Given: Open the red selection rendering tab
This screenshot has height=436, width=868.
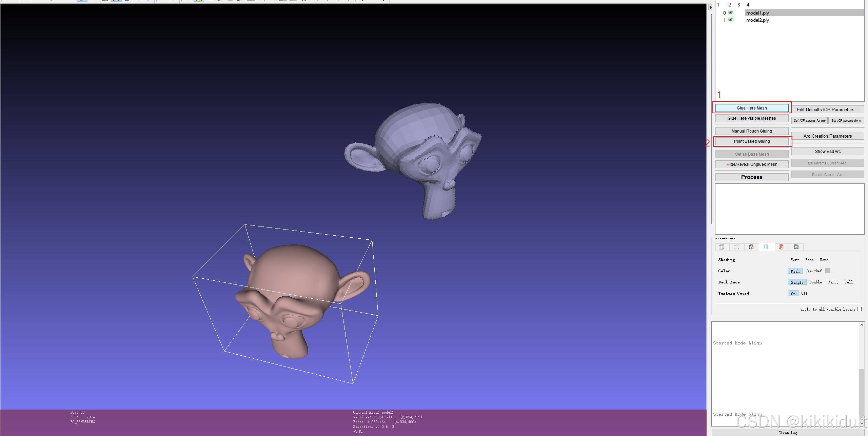Looking at the screenshot, I should click(x=781, y=247).
